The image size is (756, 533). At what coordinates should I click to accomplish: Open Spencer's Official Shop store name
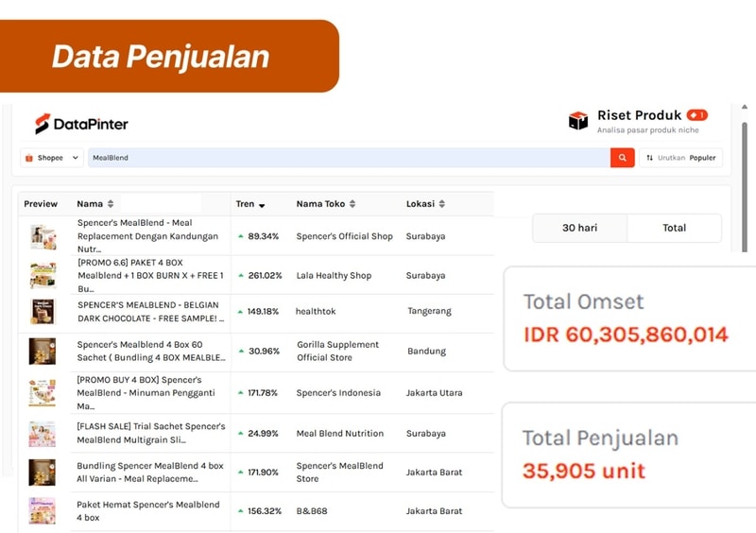(344, 236)
